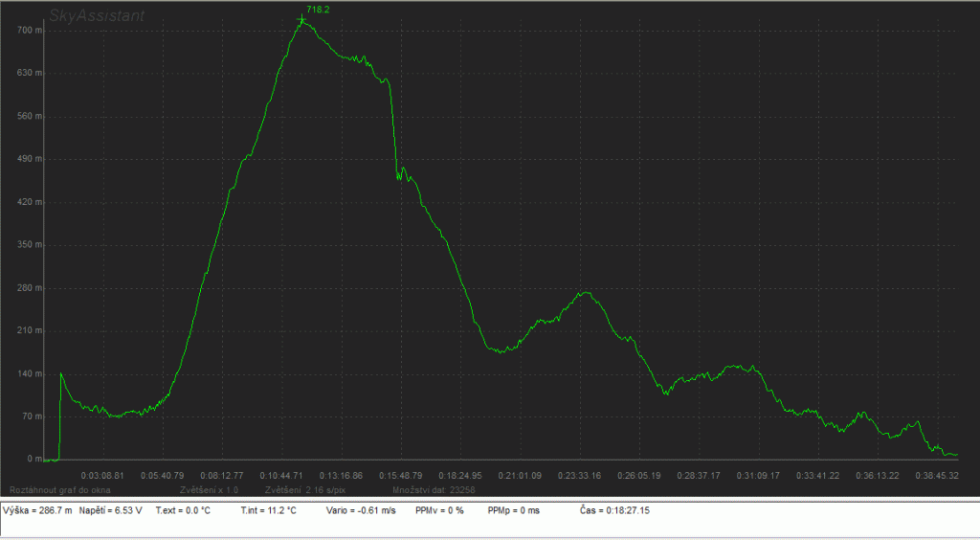Click the PPMv = 0 % readout
This screenshot has height=540, width=980.
click(x=440, y=511)
